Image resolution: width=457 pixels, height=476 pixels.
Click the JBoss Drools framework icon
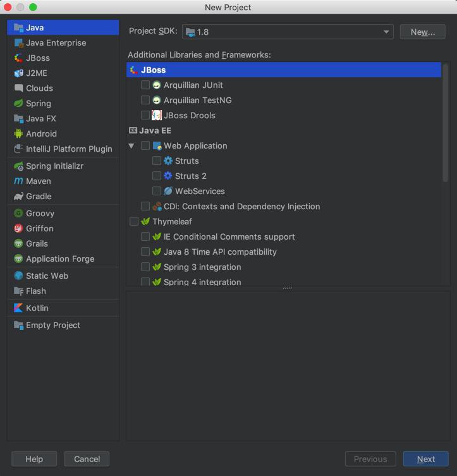[x=157, y=115]
